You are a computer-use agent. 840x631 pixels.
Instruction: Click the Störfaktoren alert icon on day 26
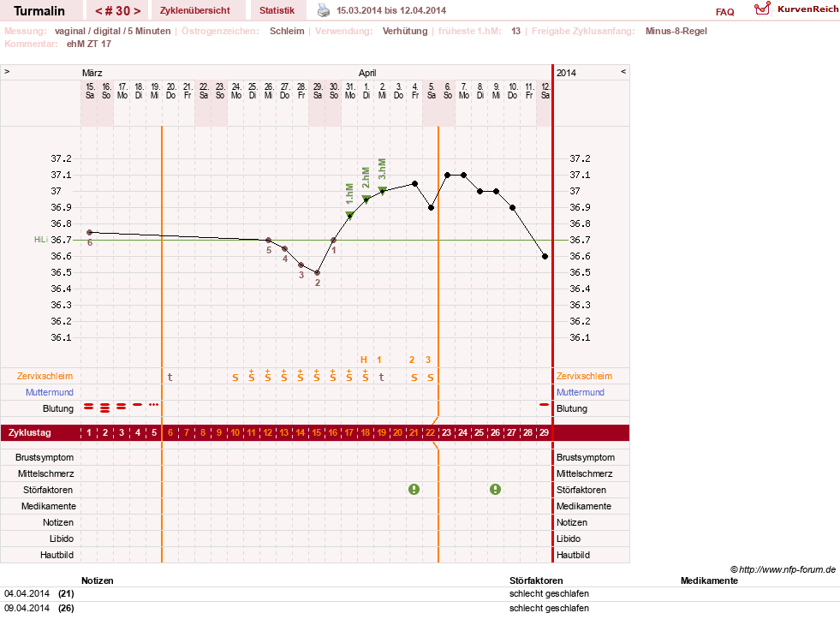tap(496, 489)
